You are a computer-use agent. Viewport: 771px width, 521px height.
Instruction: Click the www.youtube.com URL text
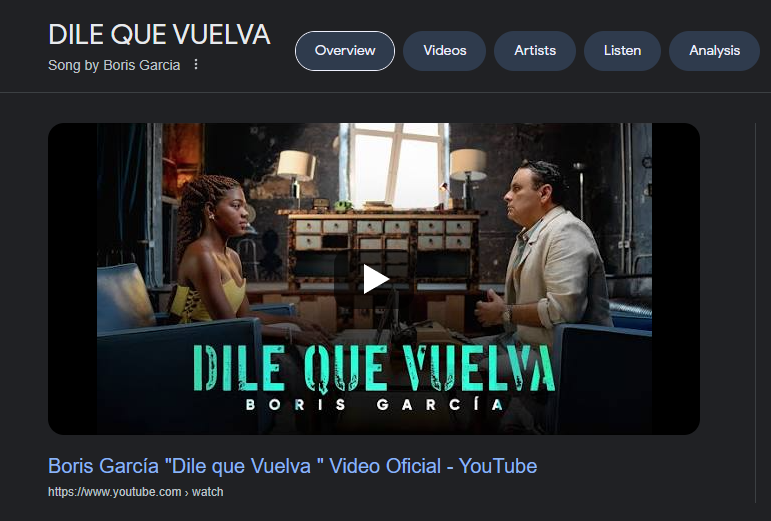(115, 492)
